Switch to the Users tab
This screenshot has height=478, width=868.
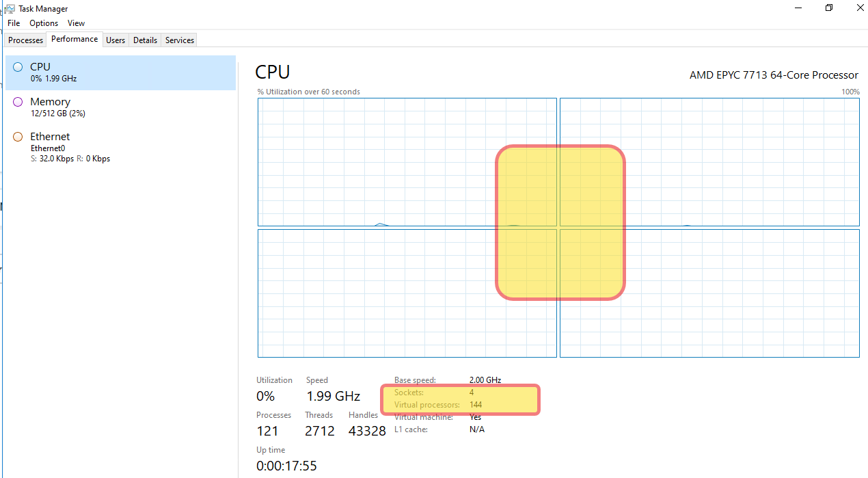[x=116, y=40]
